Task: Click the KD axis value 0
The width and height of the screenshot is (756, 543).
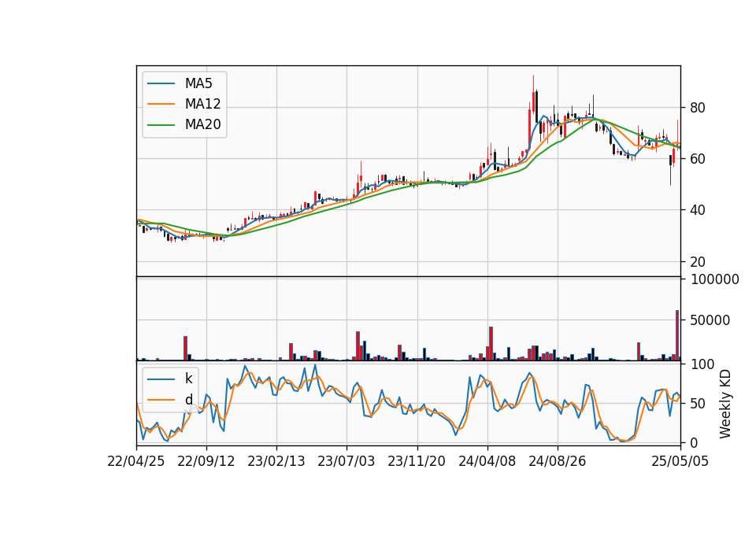Action: pos(694,443)
